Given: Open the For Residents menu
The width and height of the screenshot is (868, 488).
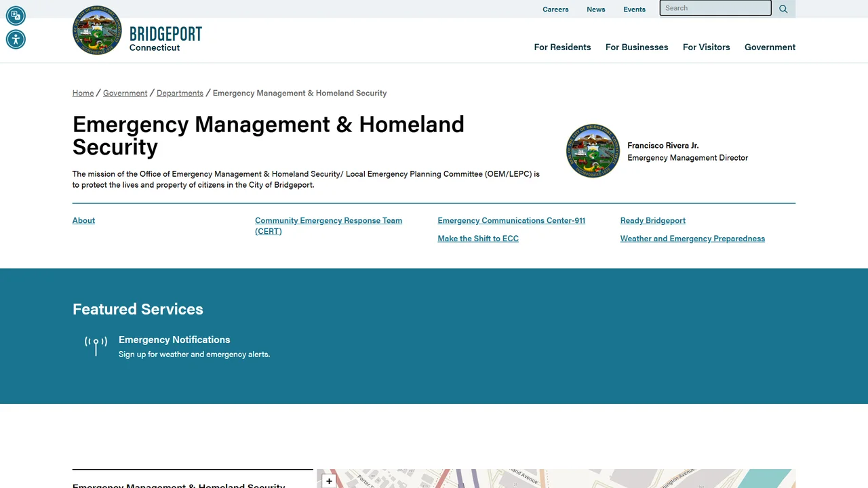Looking at the screenshot, I should (562, 47).
